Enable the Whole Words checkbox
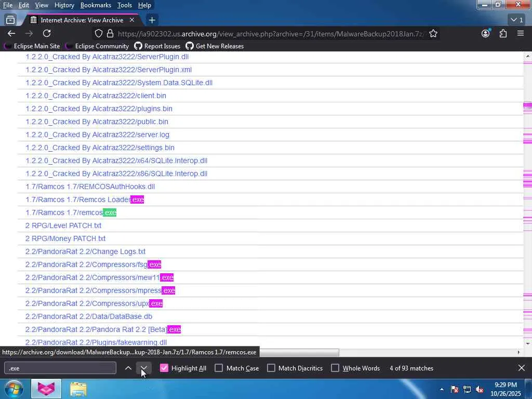 (335, 368)
